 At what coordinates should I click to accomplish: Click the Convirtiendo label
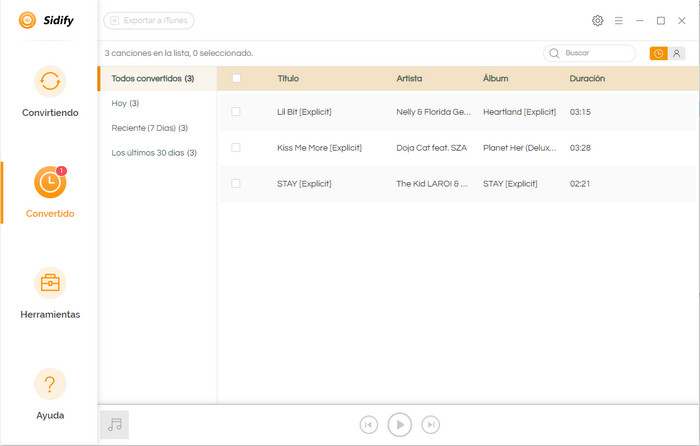pyautogui.click(x=50, y=113)
